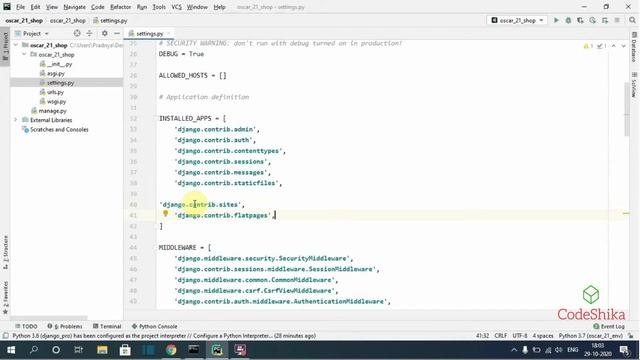
Task: Open the Navigate menu
Action: (75, 7)
